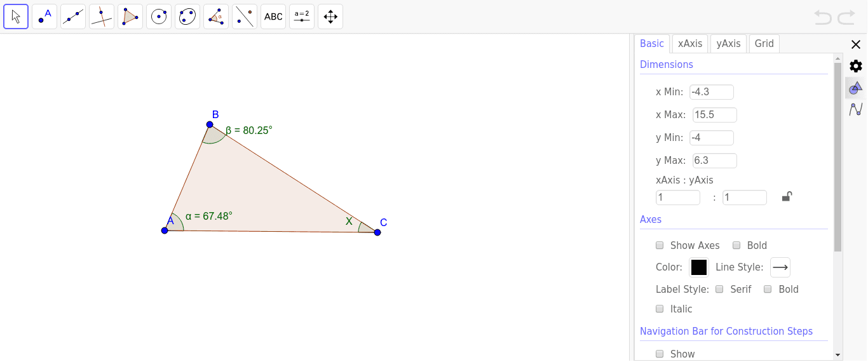The height and width of the screenshot is (362, 868).
Task: Close the settings panel with X
Action: pyautogui.click(x=856, y=44)
